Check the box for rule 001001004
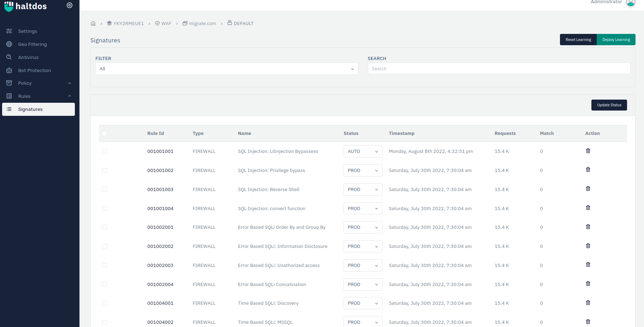Image resolution: width=644 pixels, height=327 pixels. click(105, 208)
